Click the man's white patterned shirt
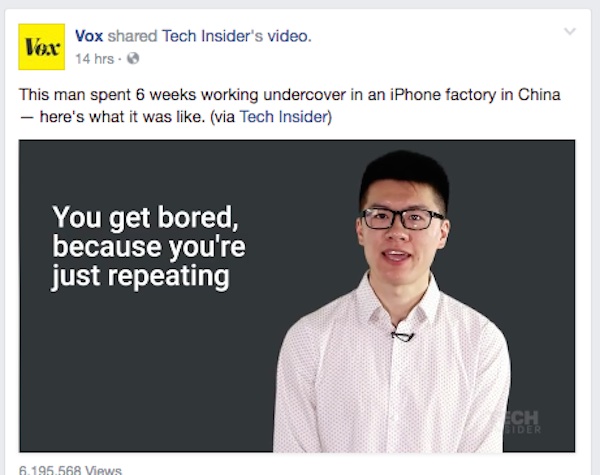 tap(390, 375)
